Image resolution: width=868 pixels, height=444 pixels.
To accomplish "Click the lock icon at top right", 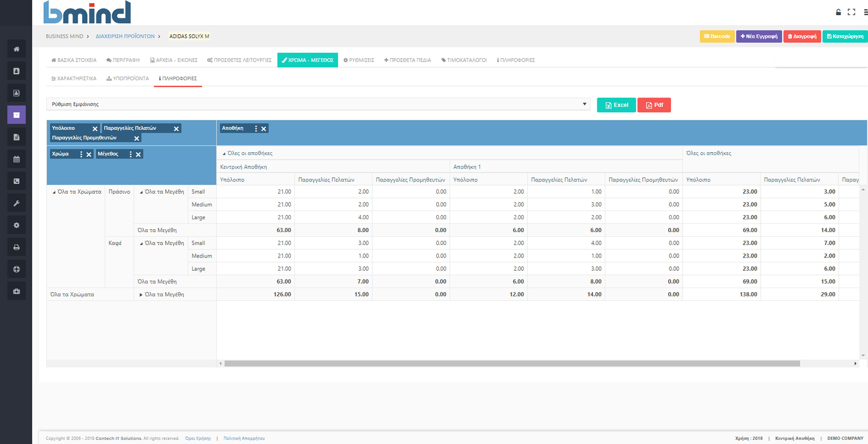I will (838, 12).
